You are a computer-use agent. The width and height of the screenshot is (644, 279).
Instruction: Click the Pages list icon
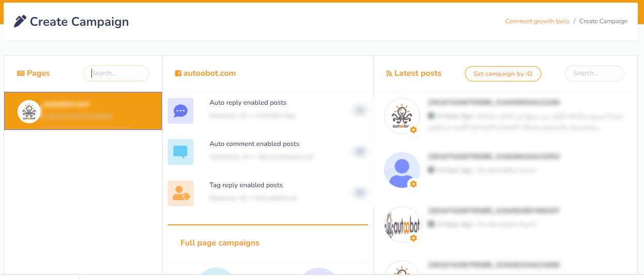[x=21, y=73]
